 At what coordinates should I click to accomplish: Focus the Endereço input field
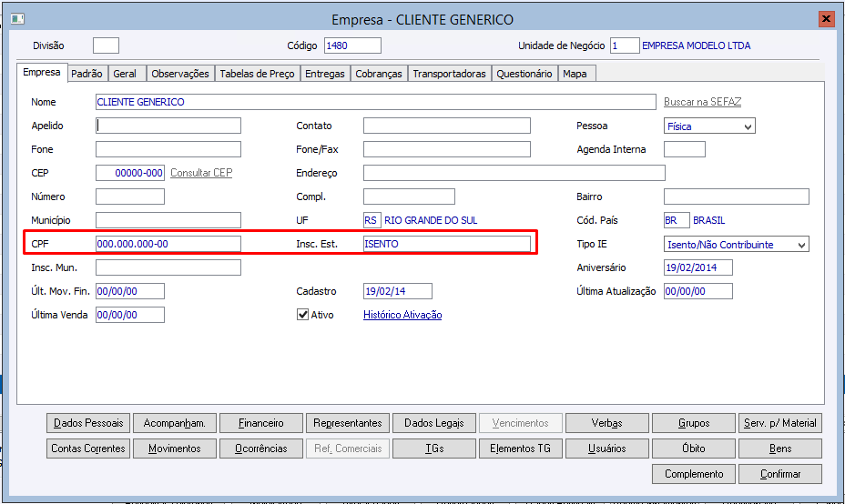(x=514, y=173)
